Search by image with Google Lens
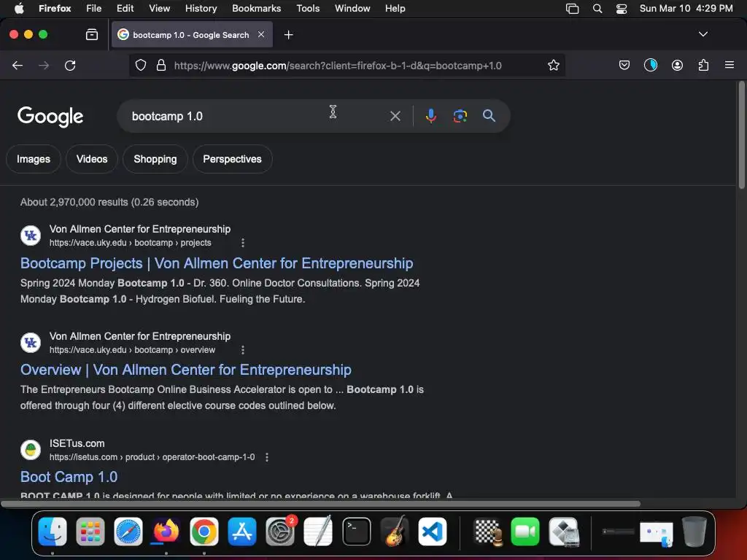 [x=460, y=116]
